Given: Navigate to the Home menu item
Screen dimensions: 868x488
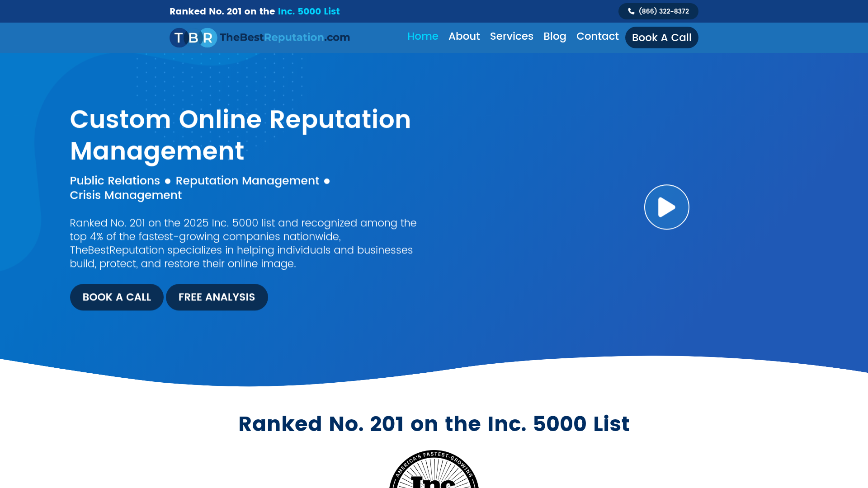Looking at the screenshot, I should (x=422, y=37).
